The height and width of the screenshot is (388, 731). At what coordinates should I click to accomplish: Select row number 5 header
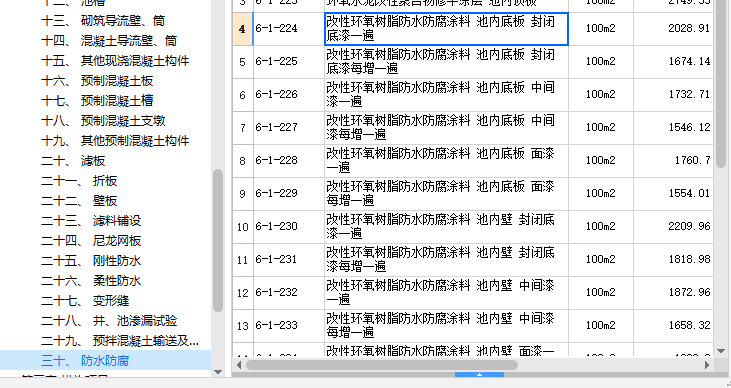(x=242, y=62)
